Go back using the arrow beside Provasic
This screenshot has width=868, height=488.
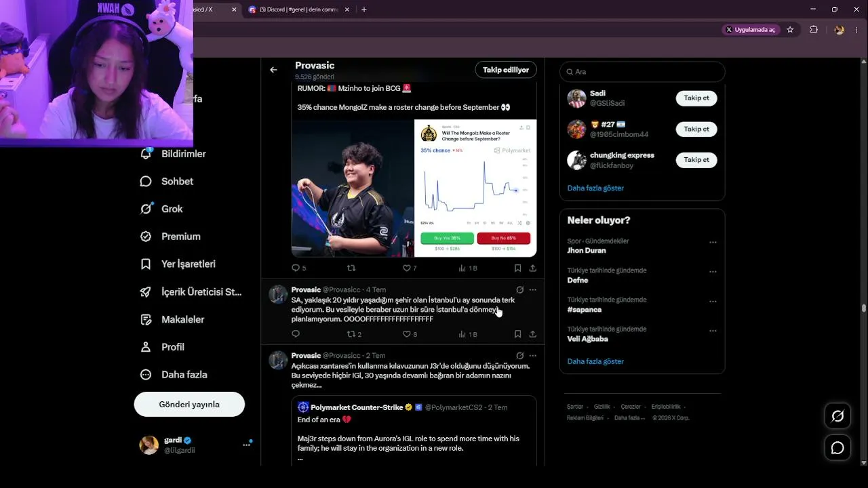pyautogui.click(x=273, y=70)
